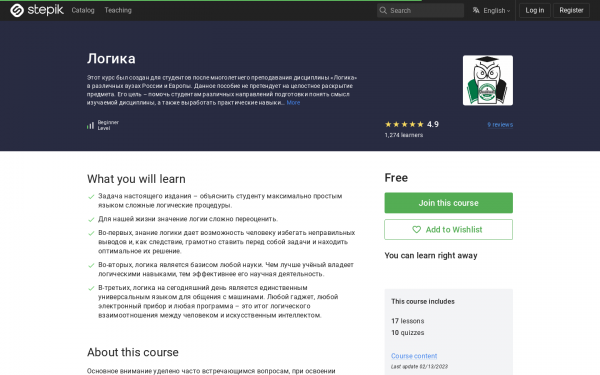Click the 10 quizzes text
The width and height of the screenshot is (600, 375).
(x=408, y=333)
